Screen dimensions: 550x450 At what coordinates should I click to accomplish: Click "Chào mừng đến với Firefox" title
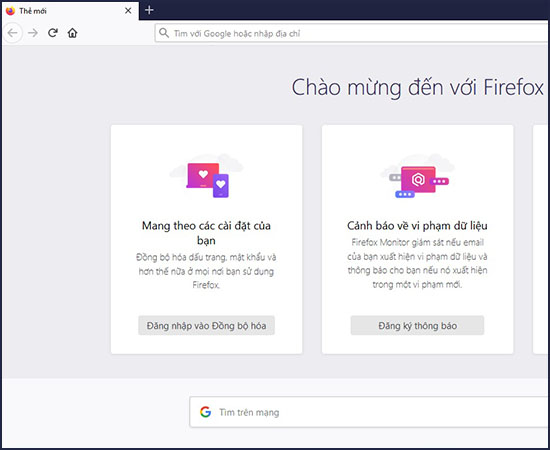[417, 87]
